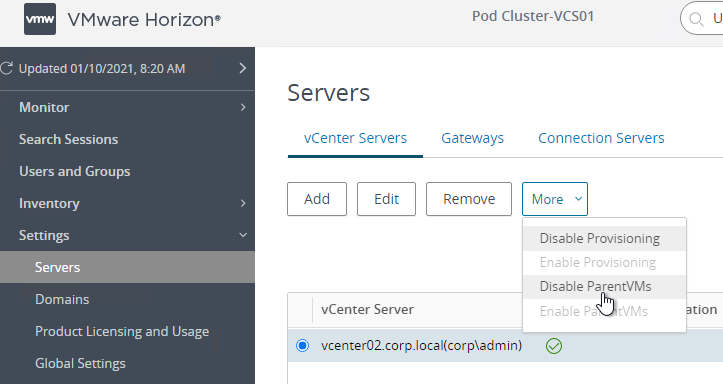Click the Add button

(x=317, y=199)
